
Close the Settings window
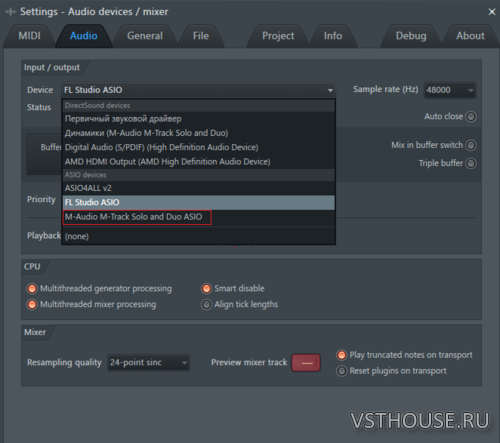tap(492, 12)
